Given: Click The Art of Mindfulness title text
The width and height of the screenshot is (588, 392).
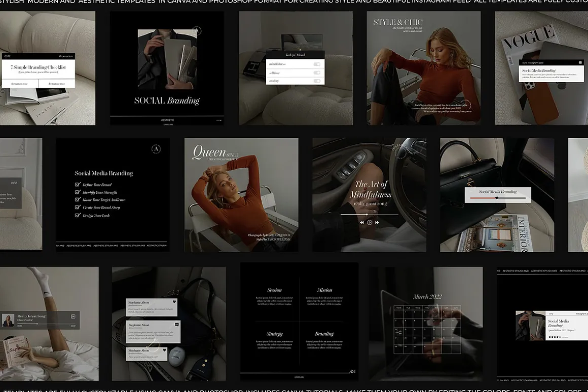Looking at the screenshot, I should 371,189.
